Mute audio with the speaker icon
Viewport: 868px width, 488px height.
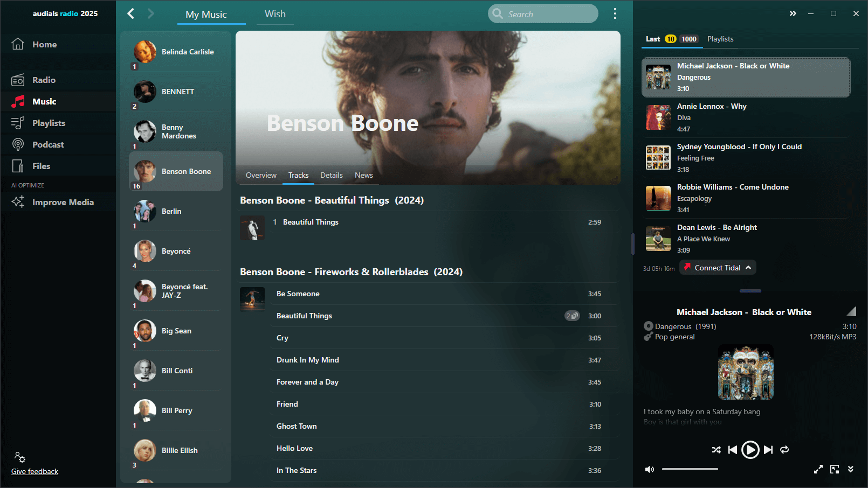(650, 469)
